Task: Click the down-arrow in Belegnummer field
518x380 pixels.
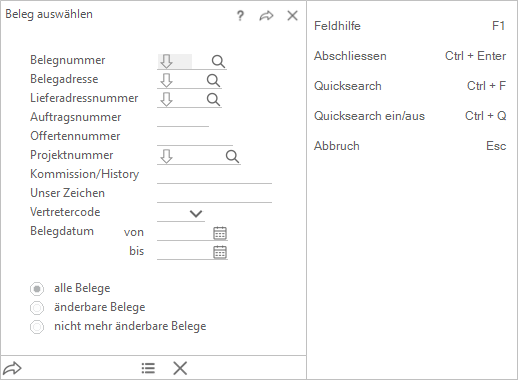Action: pos(166,61)
